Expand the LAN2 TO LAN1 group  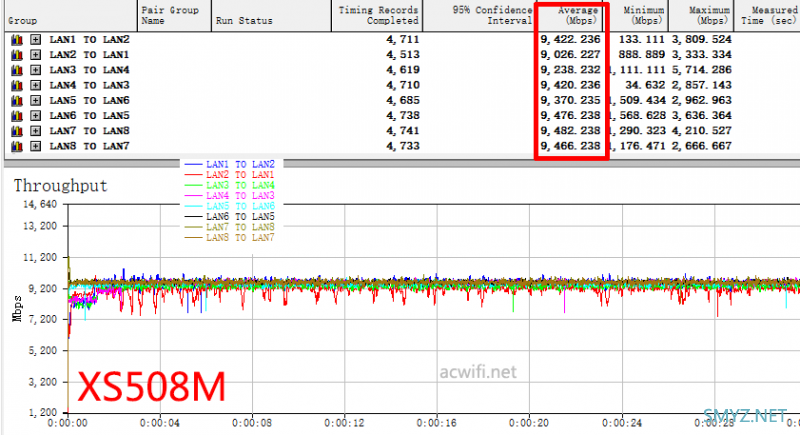(x=35, y=55)
